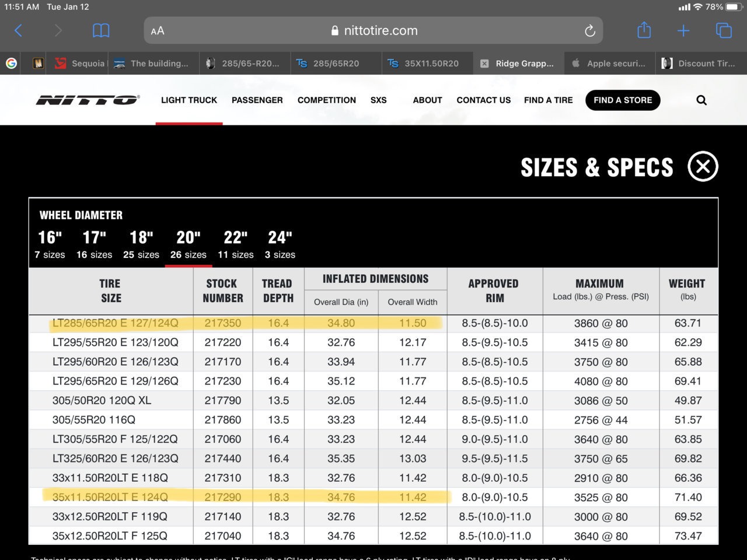The height and width of the screenshot is (560, 747).
Task: Select the LT295/60R20 E 126/123Q row
Action: click(x=373, y=362)
